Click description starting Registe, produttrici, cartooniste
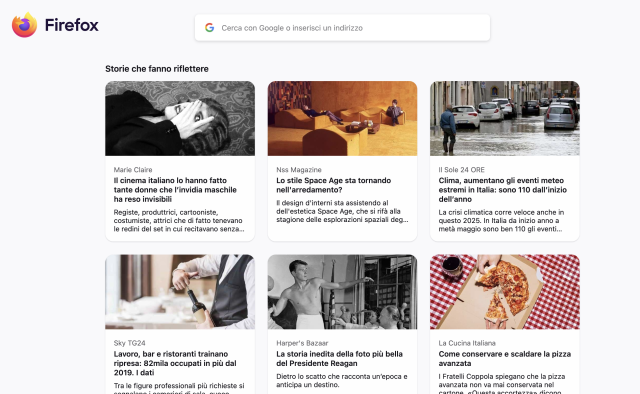 179,220
